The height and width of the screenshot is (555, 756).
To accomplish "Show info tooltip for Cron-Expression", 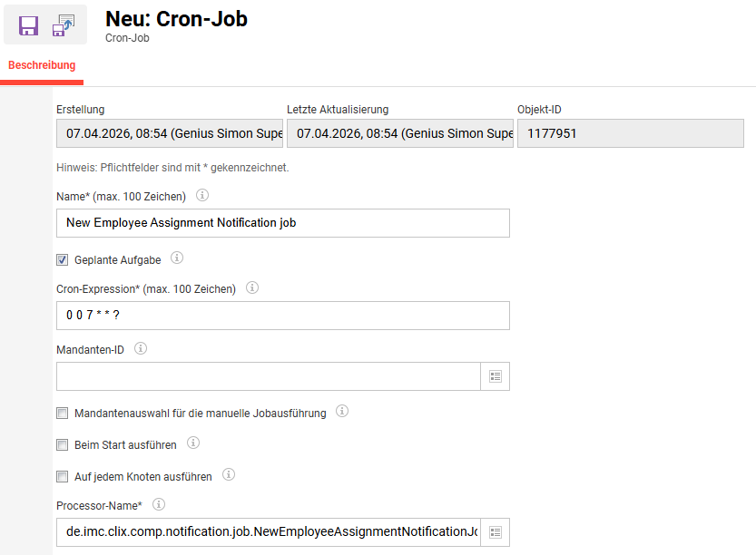I will tap(251, 287).
